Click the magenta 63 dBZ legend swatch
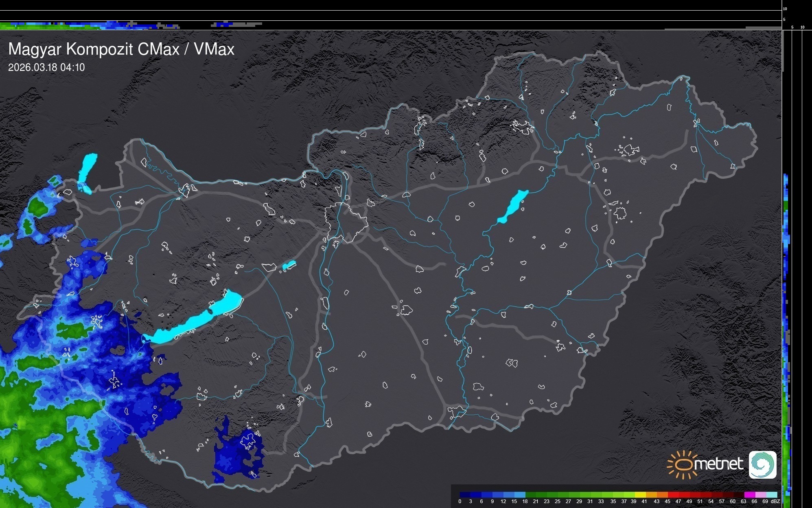812x508 pixels. [x=749, y=495]
